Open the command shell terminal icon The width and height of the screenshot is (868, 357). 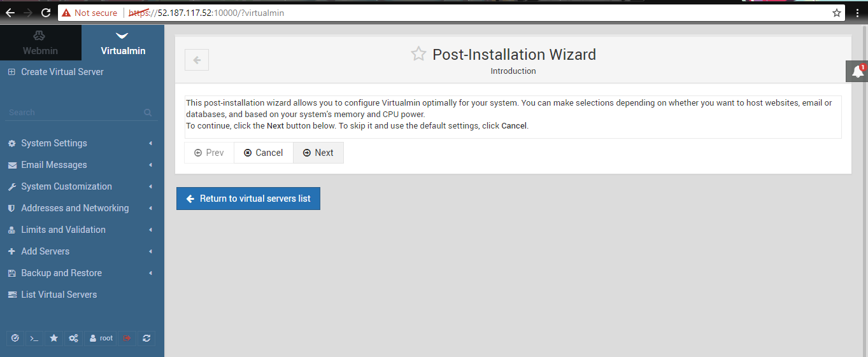tap(34, 339)
